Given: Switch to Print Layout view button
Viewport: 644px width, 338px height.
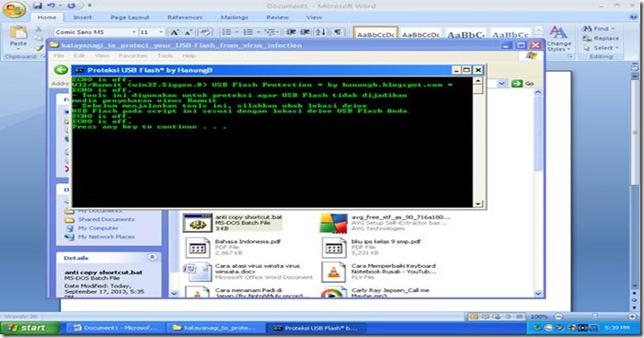Looking at the screenshot, I should [473, 316].
